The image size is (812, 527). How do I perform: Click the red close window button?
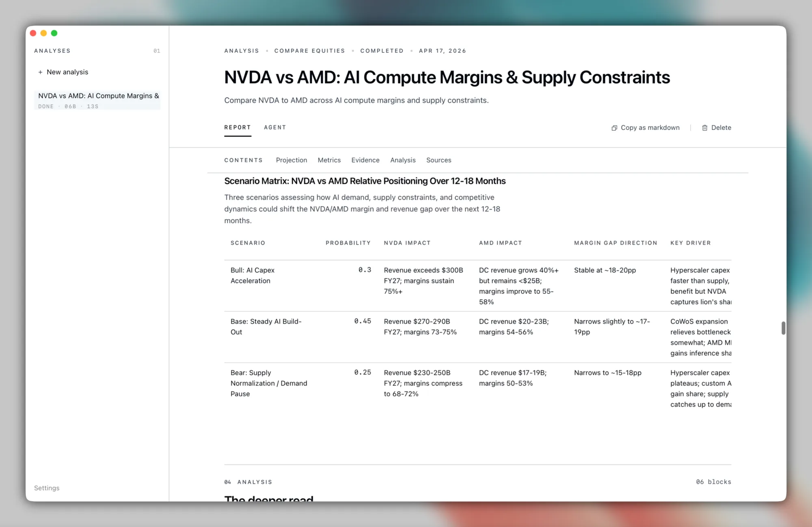(x=33, y=33)
